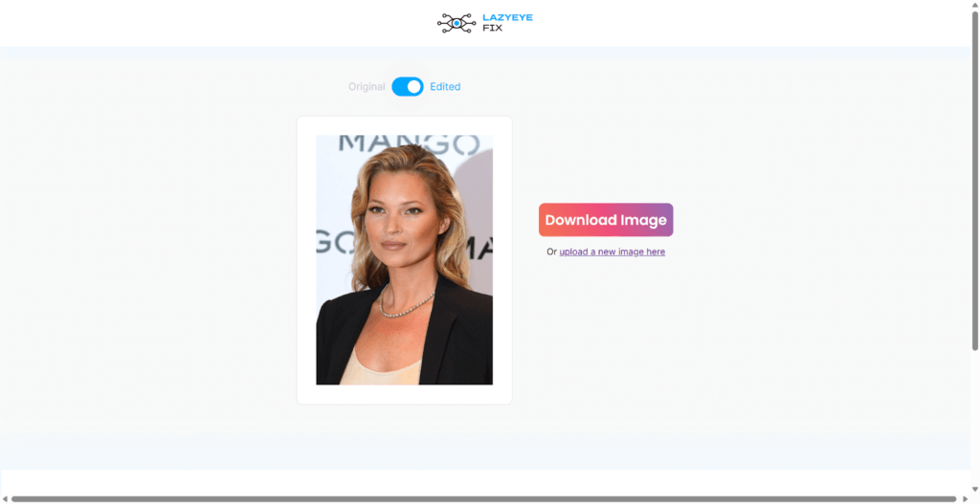980x504 pixels.
Task: Click the vertical scrollbar thumb
Action: click(x=974, y=181)
